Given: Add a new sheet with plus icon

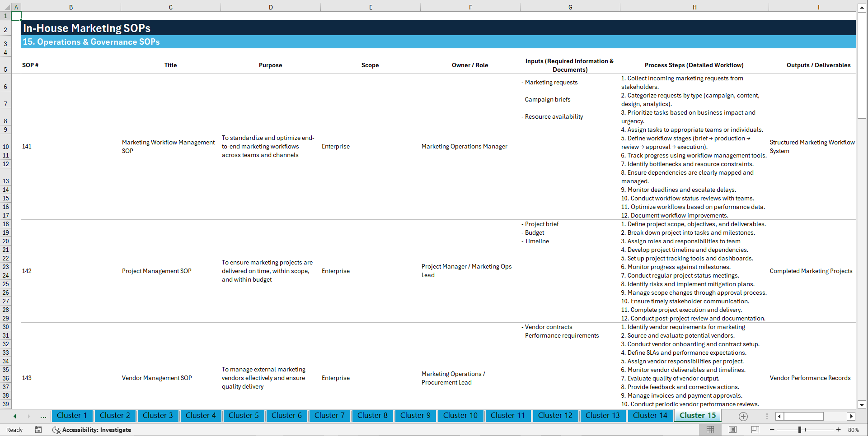Looking at the screenshot, I should tap(743, 416).
